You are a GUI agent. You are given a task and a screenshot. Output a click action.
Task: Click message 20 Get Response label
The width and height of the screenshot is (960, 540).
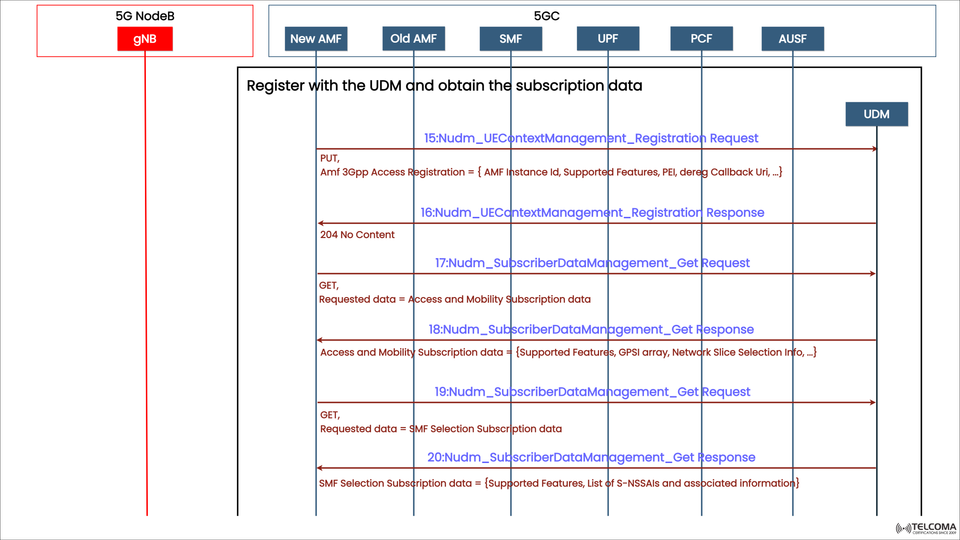click(x=591, y=457)
